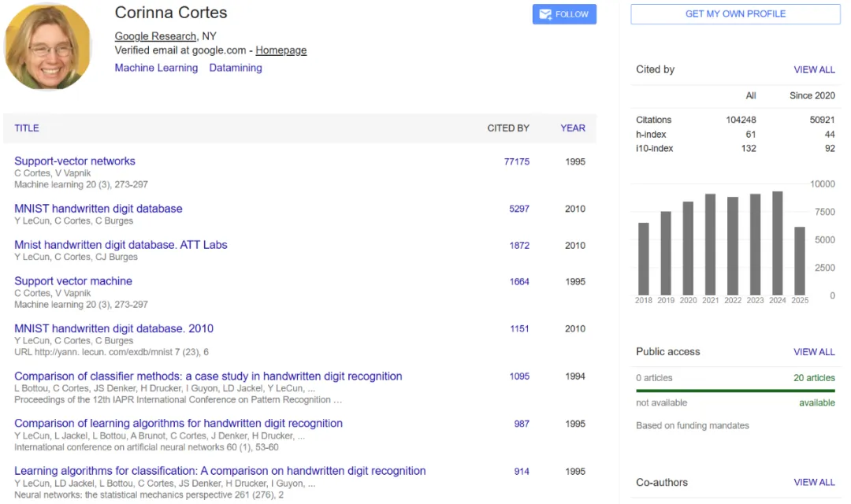Open the Google Research affiliation link
Viewport: 851px width, 504px height.
[155, 36]
